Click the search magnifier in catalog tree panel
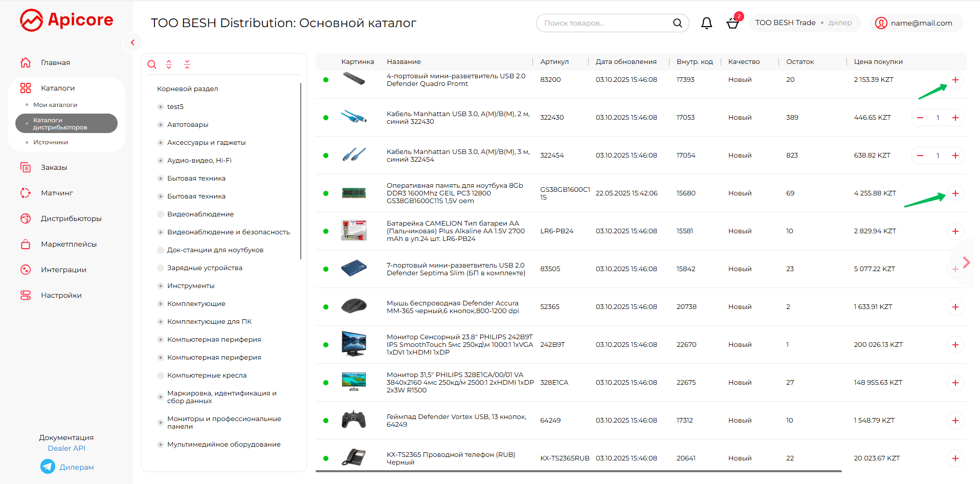 152,64
